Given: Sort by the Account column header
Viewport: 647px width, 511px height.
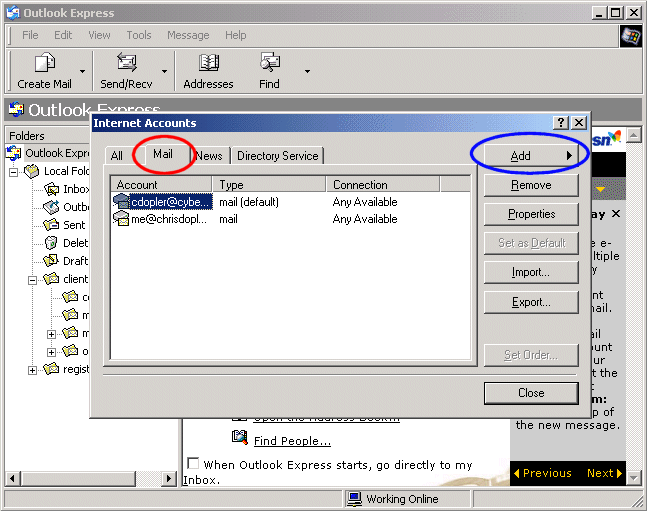Looking at the screenshot, I should (x=161, y=185).
